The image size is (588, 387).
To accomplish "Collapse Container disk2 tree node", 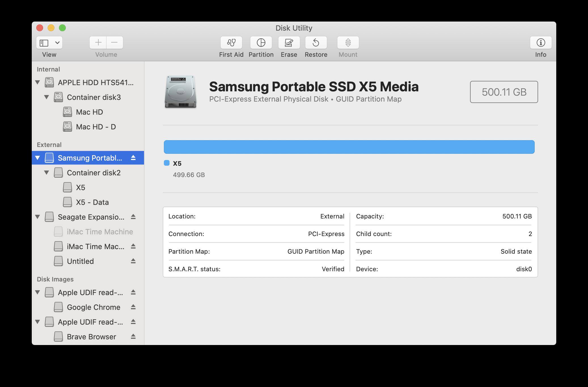I will (x=46, y=173).
